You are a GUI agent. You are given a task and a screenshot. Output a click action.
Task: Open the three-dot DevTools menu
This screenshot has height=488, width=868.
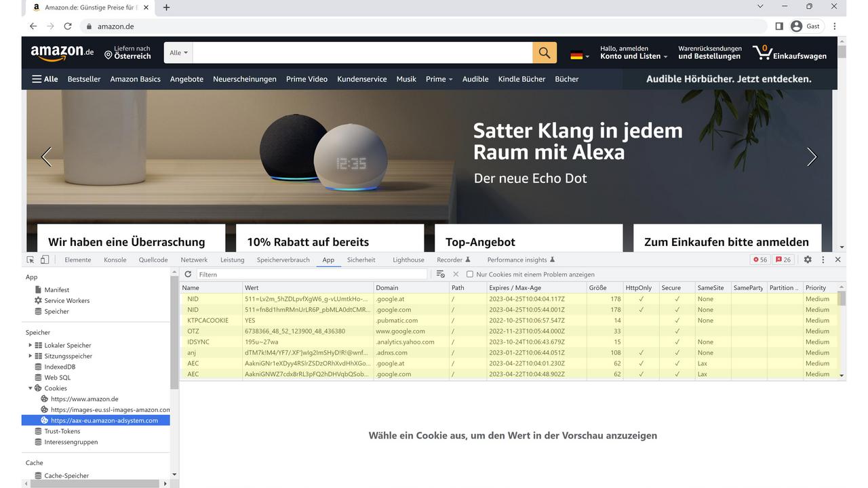pyautogui.click(x=823, y=260)
